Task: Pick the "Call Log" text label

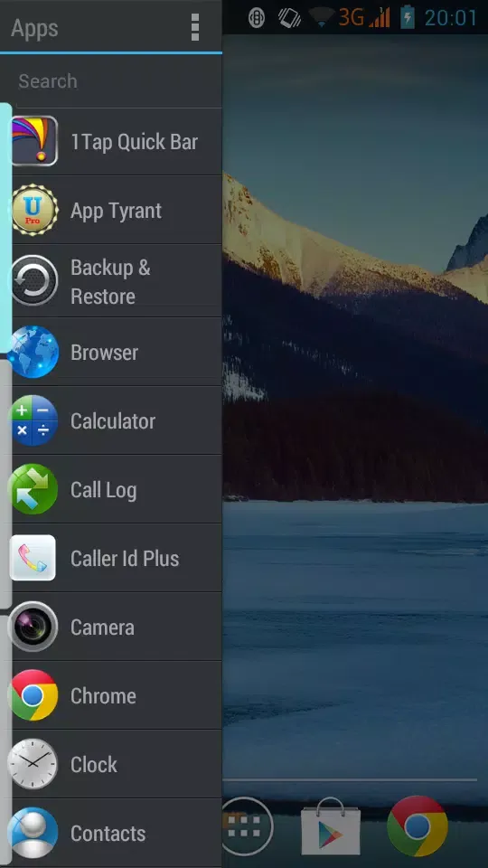Action: pyautogui.click(x=103, y=490)
